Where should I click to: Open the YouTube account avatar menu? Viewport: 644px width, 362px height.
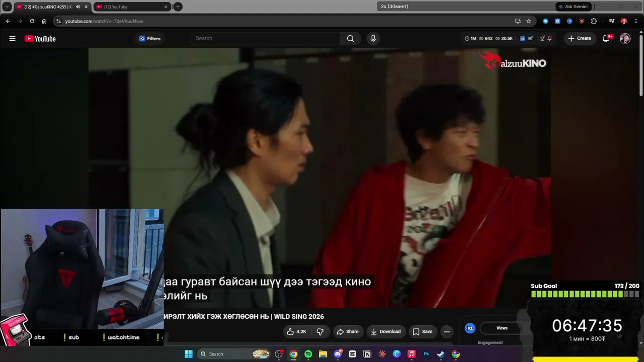[625, 39]
